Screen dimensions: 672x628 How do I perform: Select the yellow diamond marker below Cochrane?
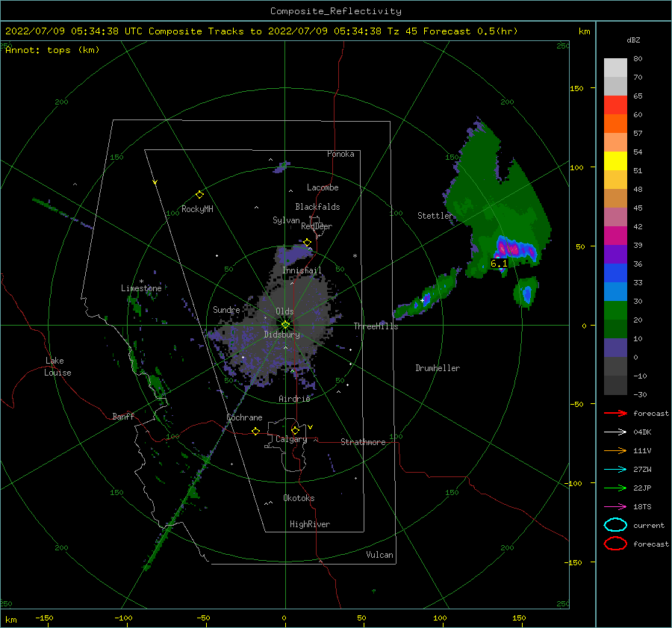click(255, 432)
